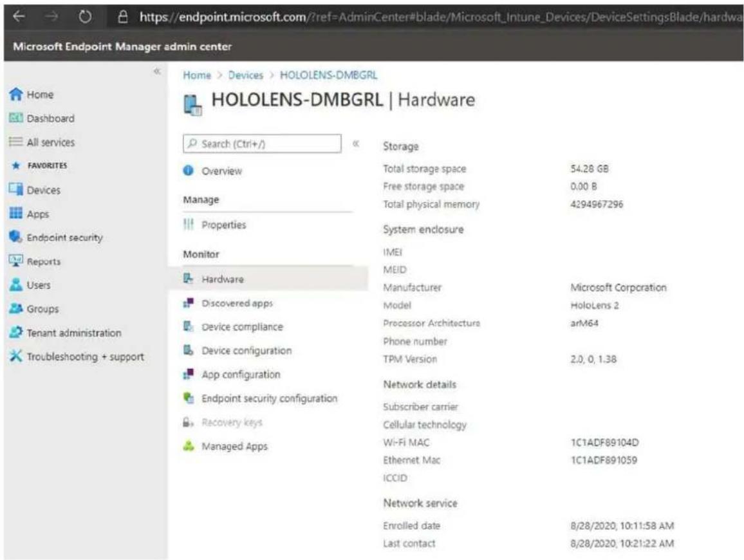
Task: Open All services in sidebar
Action: pyautogui.click(x=50, y=142)
